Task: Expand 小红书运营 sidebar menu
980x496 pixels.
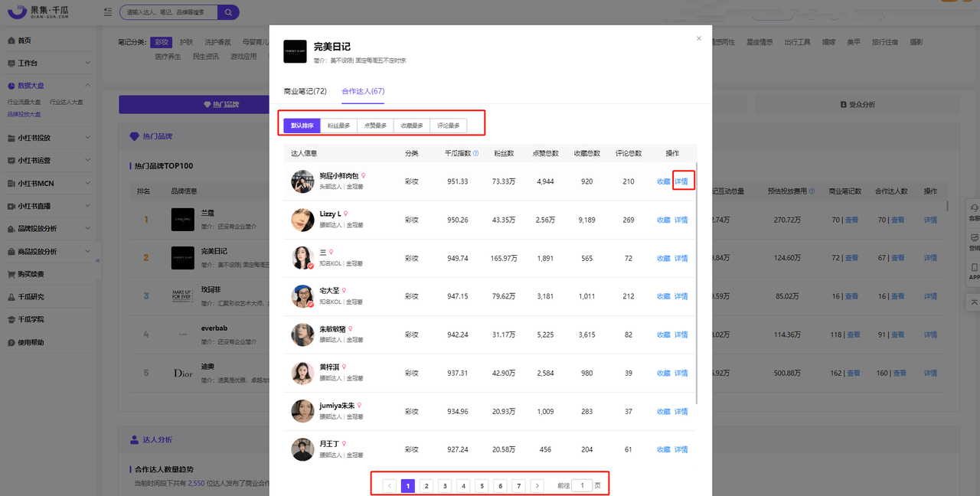Action: pos(48,161)
